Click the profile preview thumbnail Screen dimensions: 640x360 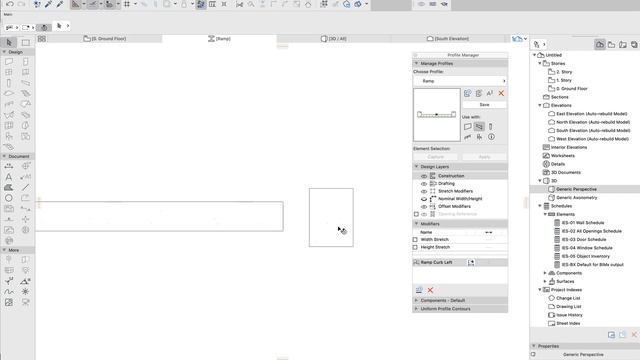[437, 115]
